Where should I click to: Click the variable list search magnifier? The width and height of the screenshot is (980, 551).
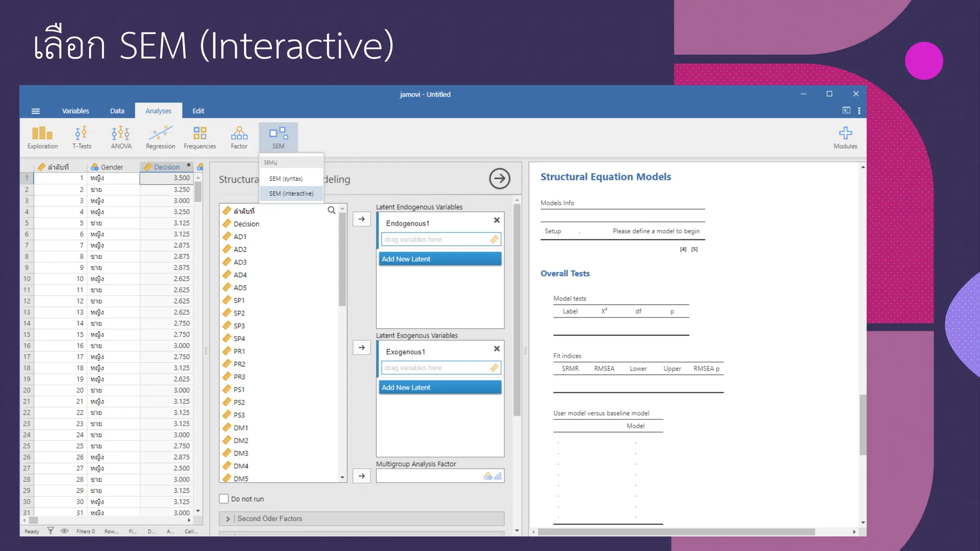point(331,210)
